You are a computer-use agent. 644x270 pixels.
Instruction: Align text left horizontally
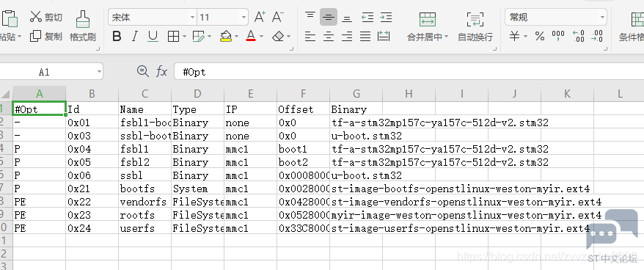pos(310,37)
